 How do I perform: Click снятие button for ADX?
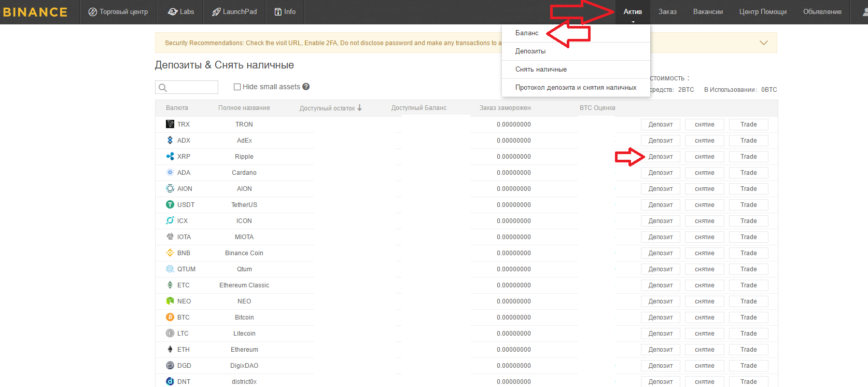pyautogui.click(x=705, y=141)
